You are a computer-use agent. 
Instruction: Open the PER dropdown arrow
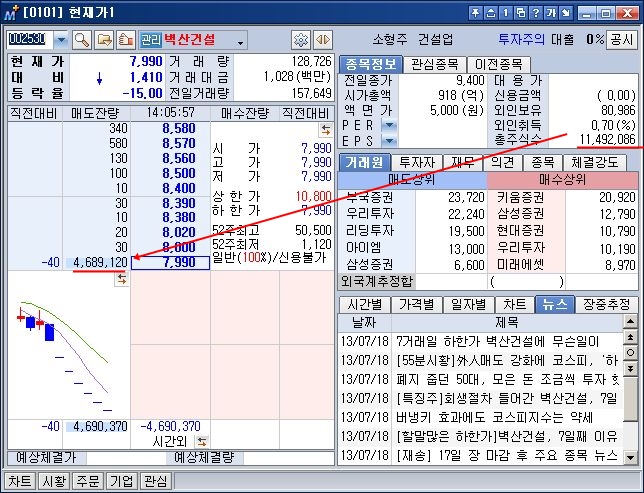pyautogui.click(x=389, y=125)
